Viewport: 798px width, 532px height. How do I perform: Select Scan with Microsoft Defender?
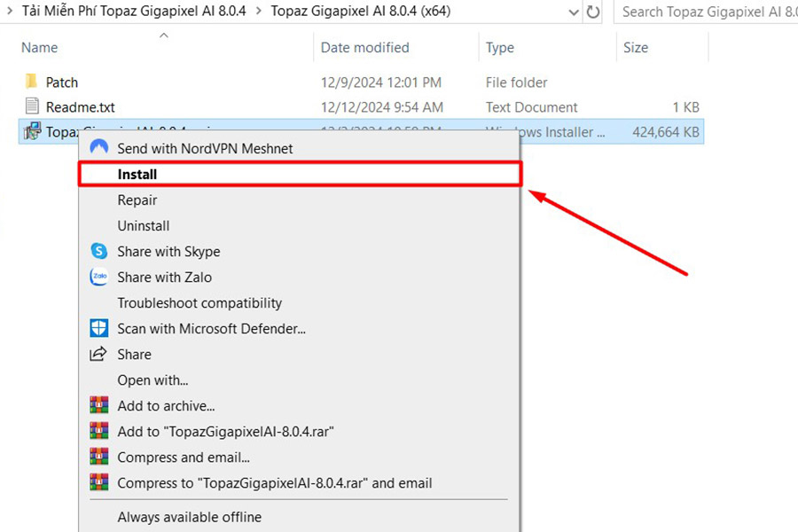(x=300, y=328)
